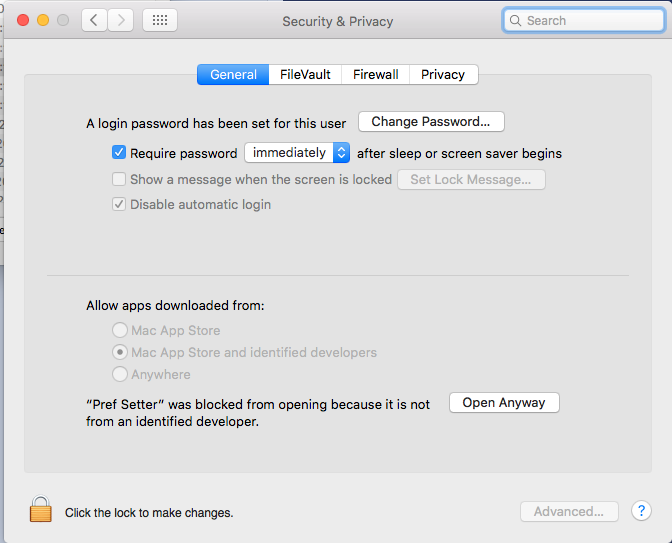The image size is (672, 543).
Task: Click the Open Anyway button
Action: tap(504, 403)
